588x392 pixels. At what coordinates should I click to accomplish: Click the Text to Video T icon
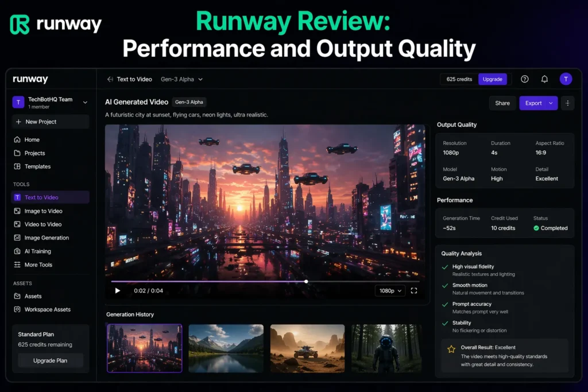tap(17, 197)
